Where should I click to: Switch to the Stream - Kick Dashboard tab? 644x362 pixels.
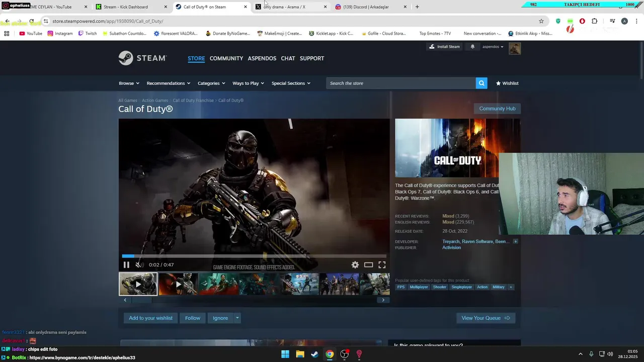(131, 7)
